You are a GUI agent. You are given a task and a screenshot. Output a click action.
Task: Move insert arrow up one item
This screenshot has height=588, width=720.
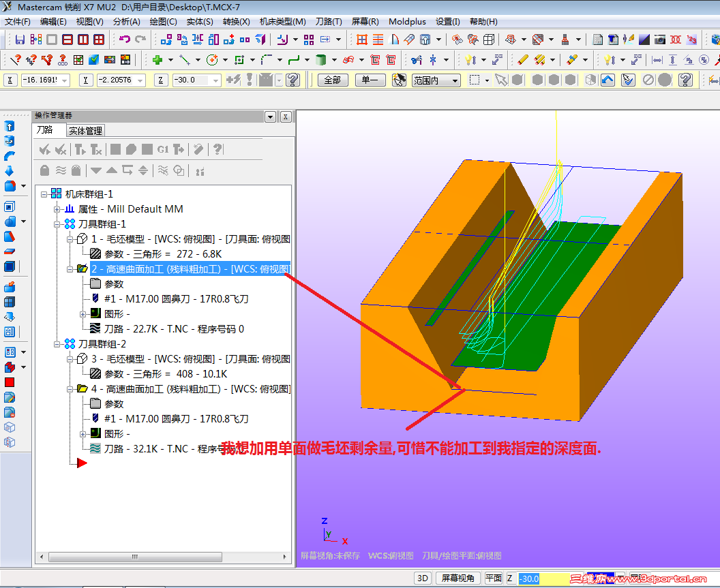click(x=112, y=171)
